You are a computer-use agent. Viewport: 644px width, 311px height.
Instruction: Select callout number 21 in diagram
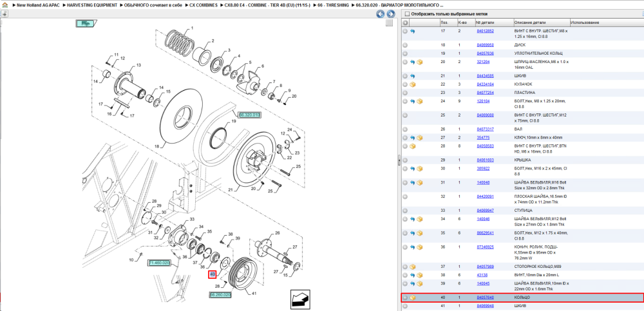[x=231, y=190]
